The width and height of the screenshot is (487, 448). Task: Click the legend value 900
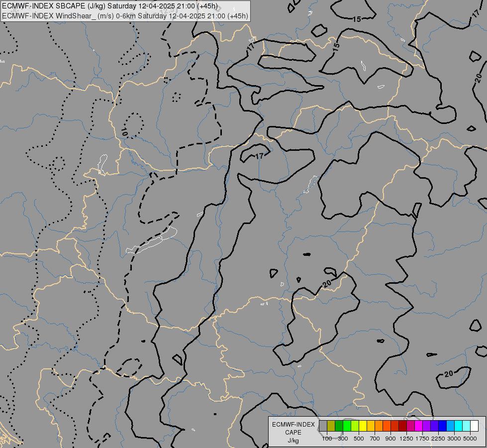pyautogui.click(x=390, y=439)
